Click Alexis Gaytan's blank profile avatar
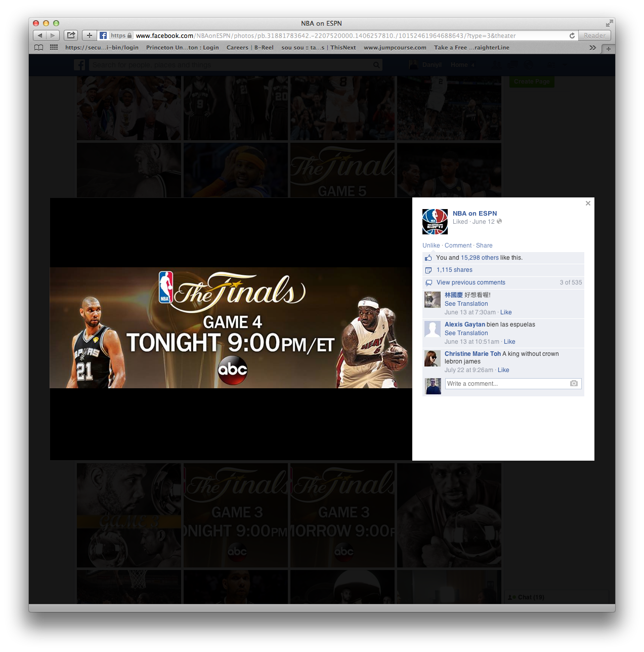 pyautogui.click(x=433, y=329)
